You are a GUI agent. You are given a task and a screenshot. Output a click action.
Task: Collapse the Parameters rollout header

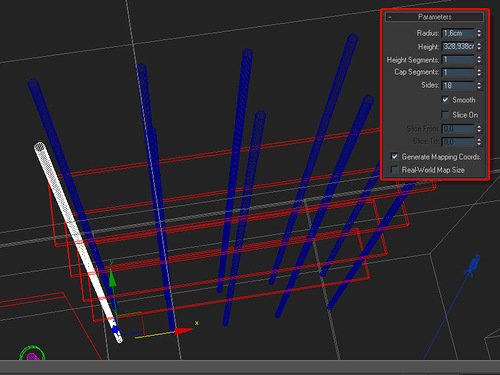point(434,17)
